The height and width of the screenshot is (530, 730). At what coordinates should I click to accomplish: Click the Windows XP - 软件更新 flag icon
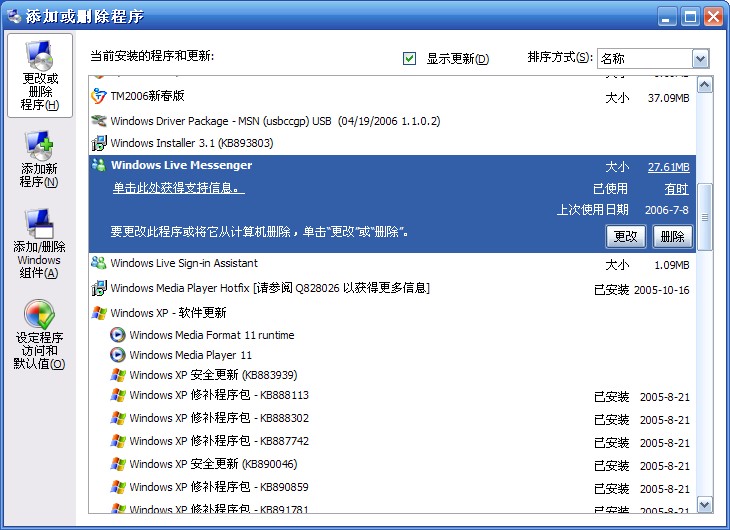(99, 313)
